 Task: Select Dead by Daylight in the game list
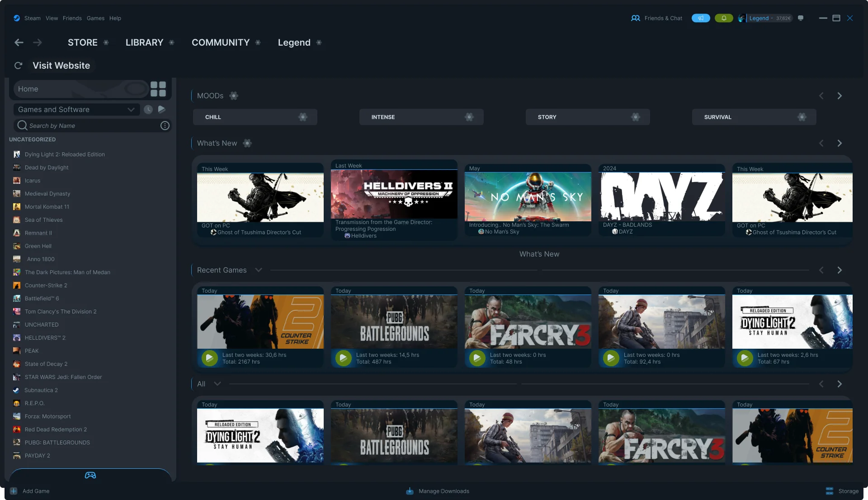[x=47, y=168]
